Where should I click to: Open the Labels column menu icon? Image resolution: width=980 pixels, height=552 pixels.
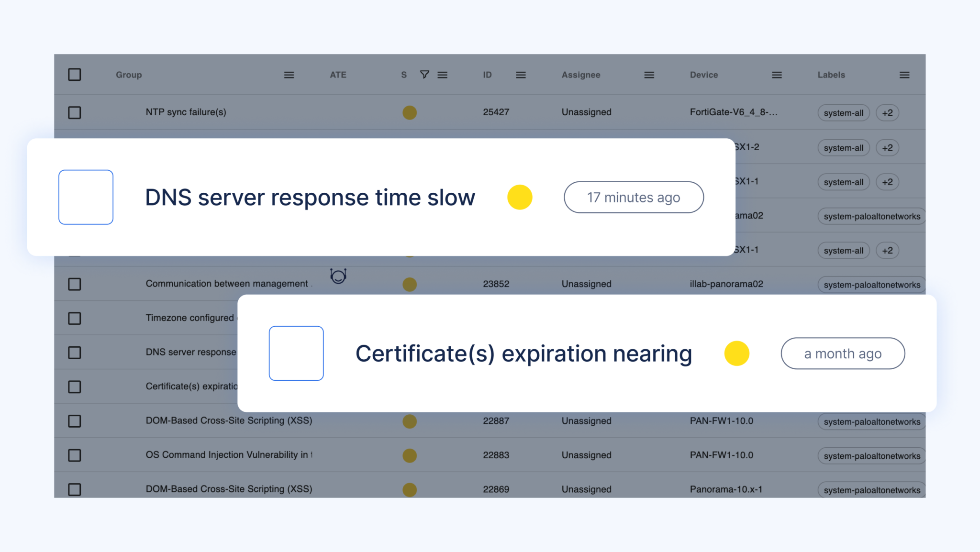click(904, 75)
